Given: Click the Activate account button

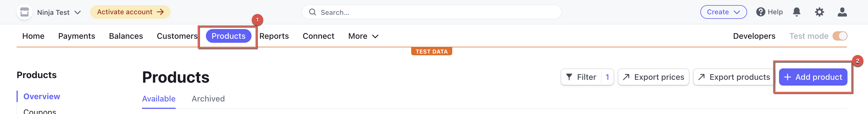Looking at the screenshot, I should 130,12.
